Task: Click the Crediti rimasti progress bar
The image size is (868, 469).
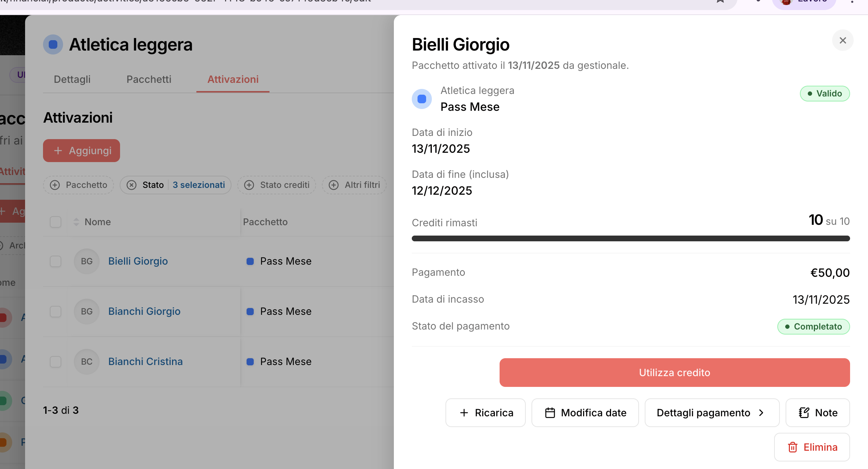Action: click(x=630, y=238)
